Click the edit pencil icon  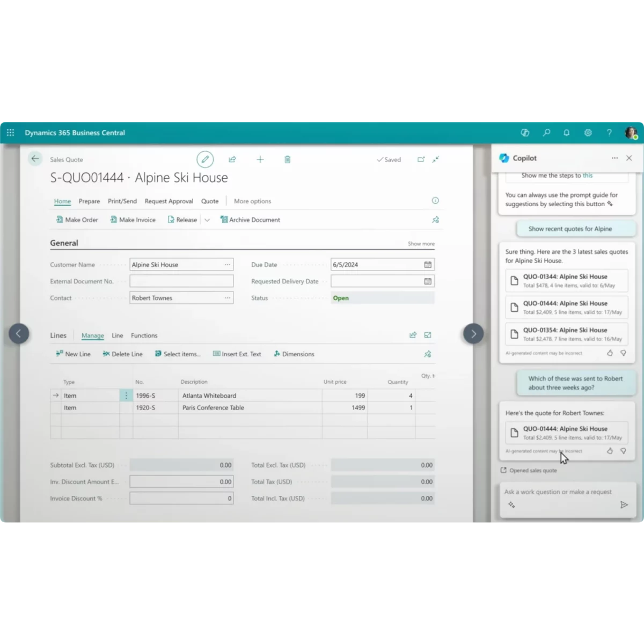click(x=205, y=159)
